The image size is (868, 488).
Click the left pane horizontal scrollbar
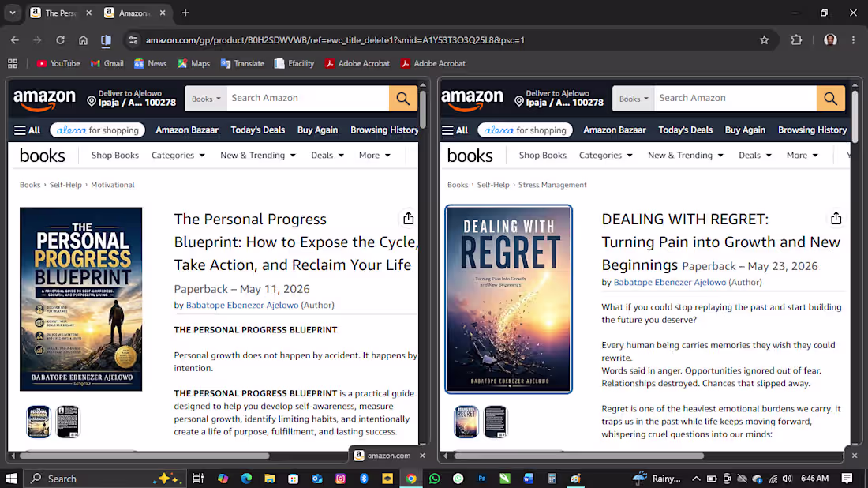tap(145, 456)
